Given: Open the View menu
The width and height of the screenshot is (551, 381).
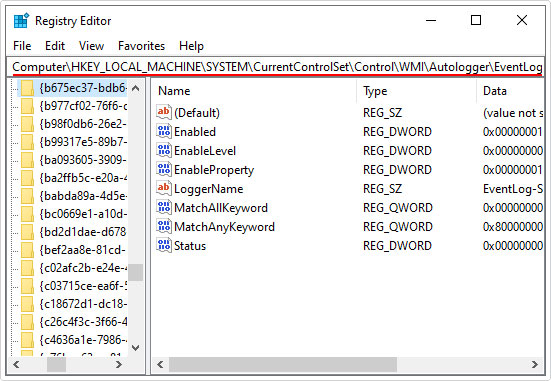Looking at the screenshot, I should pos(91,46).
